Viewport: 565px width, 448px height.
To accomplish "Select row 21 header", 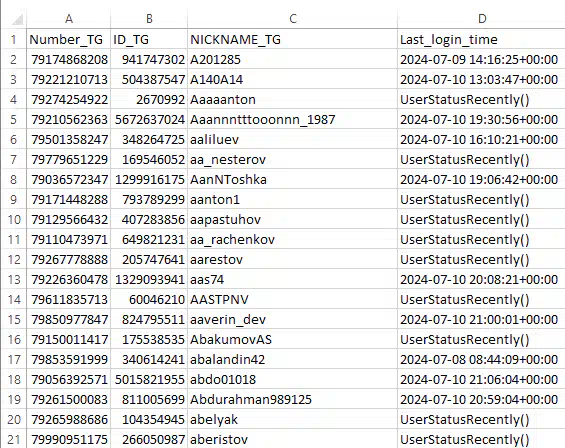I will (13, 439).
